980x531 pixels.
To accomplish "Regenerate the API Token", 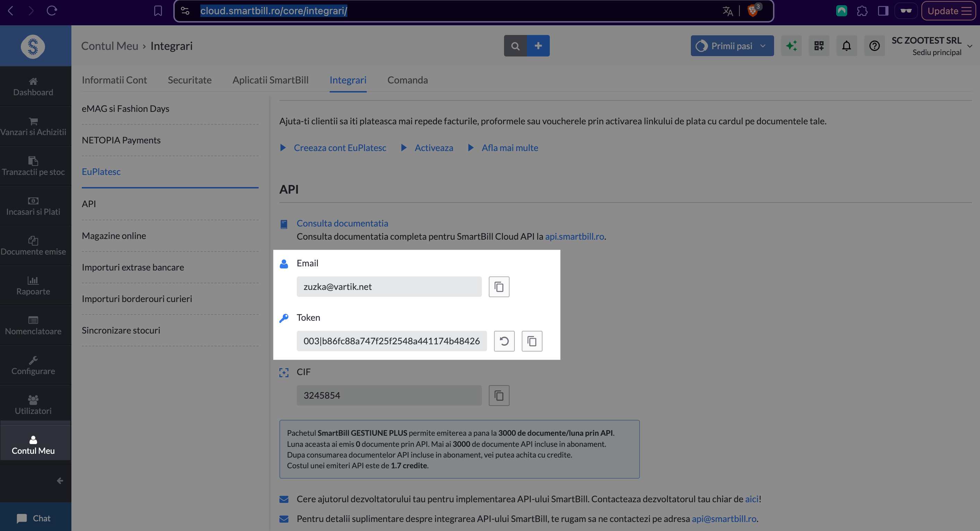I will click(504, 341).
